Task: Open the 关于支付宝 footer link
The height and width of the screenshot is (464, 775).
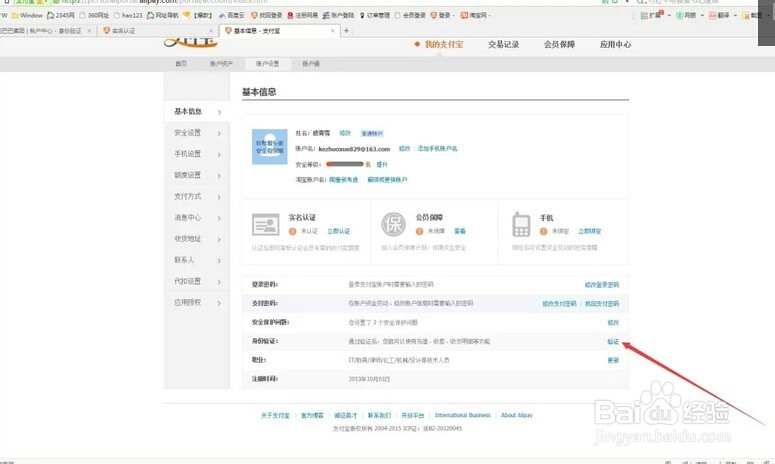Action: click(275, 416)
